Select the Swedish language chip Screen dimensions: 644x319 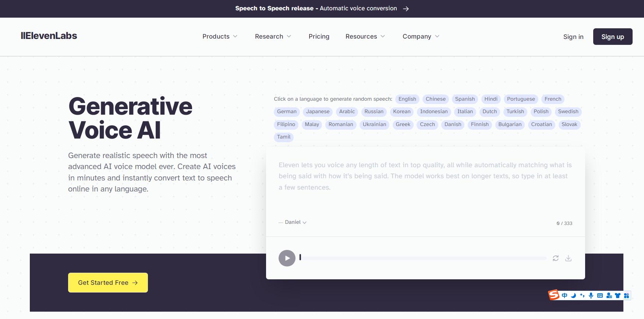568,112
